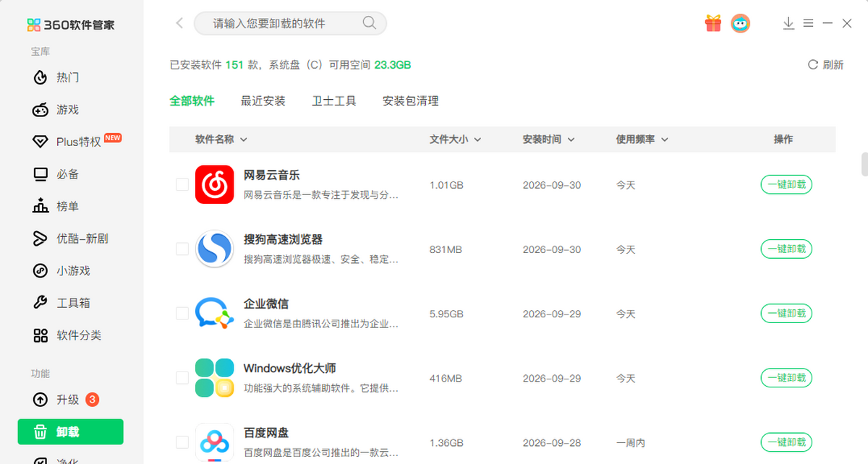Open the 工具箱 wrench icon section

pyautogui.click(x=41, y=303)
